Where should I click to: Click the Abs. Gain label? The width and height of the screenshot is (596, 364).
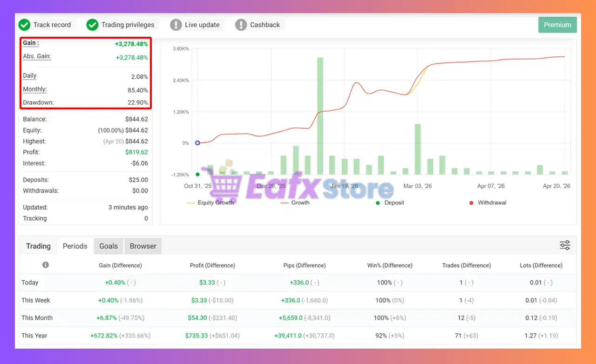[x=37, y=57]
